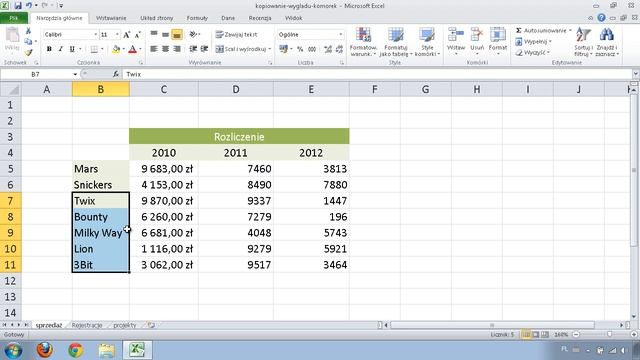Image resolution: width=640 pixels, height=360 pixels.
Task: Click the Copy icon in Schowek
Action: (x=28, y=42)
